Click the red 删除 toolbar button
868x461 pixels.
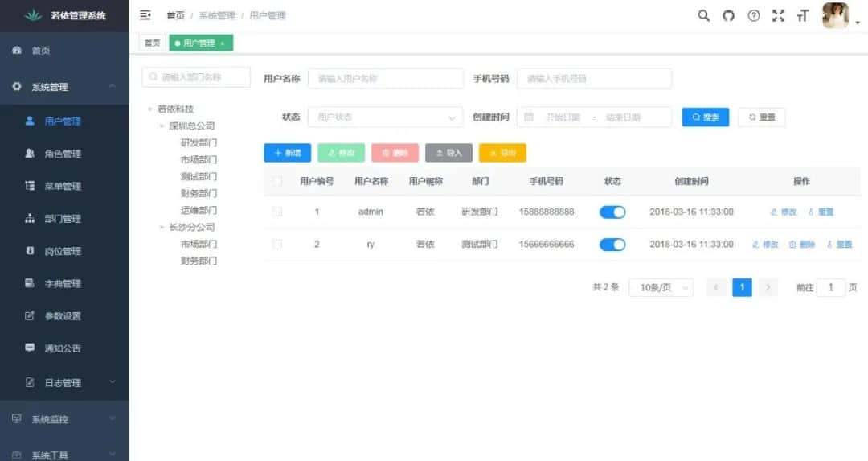pyautogui.click(x=395, y=153)
